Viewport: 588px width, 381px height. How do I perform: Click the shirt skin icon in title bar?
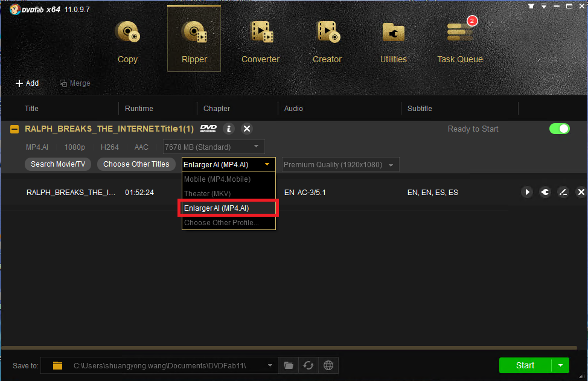[x=531, y=6]
